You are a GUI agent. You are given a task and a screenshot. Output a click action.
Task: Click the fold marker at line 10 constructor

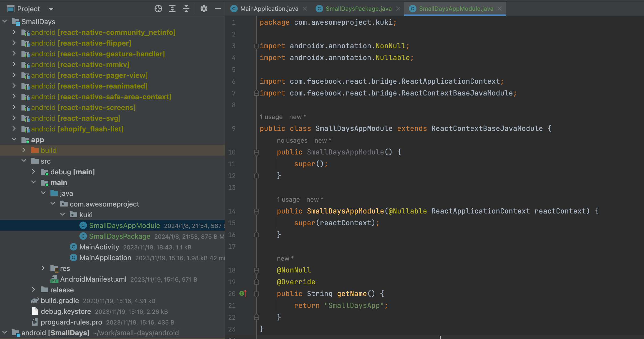click(256, 152)
